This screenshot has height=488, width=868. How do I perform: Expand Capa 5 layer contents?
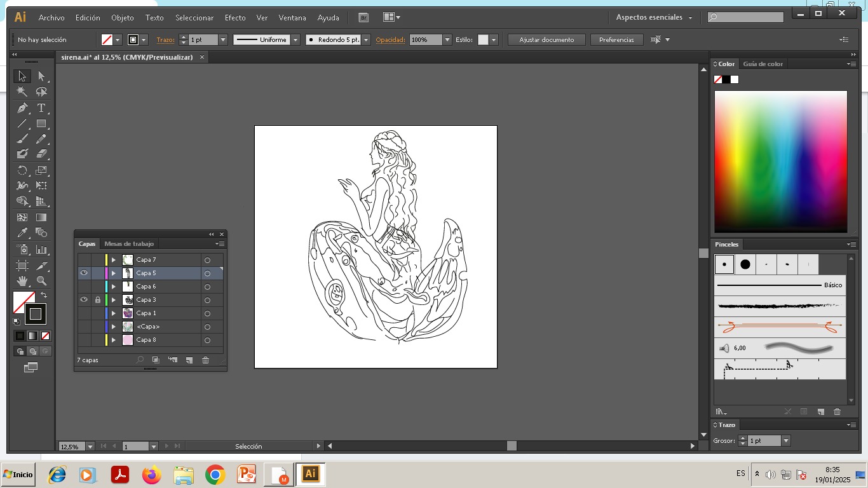point(114,273)
